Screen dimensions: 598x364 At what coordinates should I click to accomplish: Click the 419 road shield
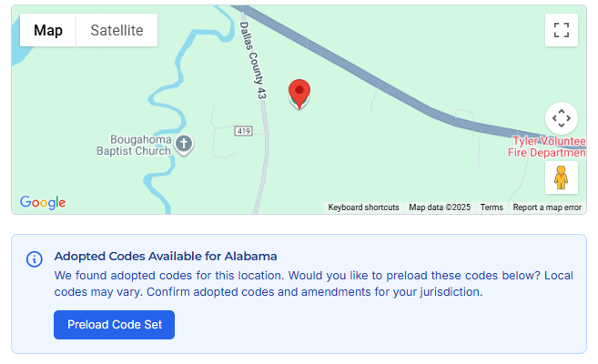243,132
